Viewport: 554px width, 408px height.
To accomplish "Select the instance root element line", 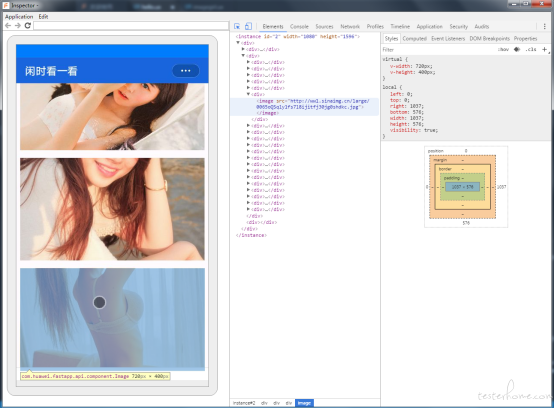I will 297,36.
